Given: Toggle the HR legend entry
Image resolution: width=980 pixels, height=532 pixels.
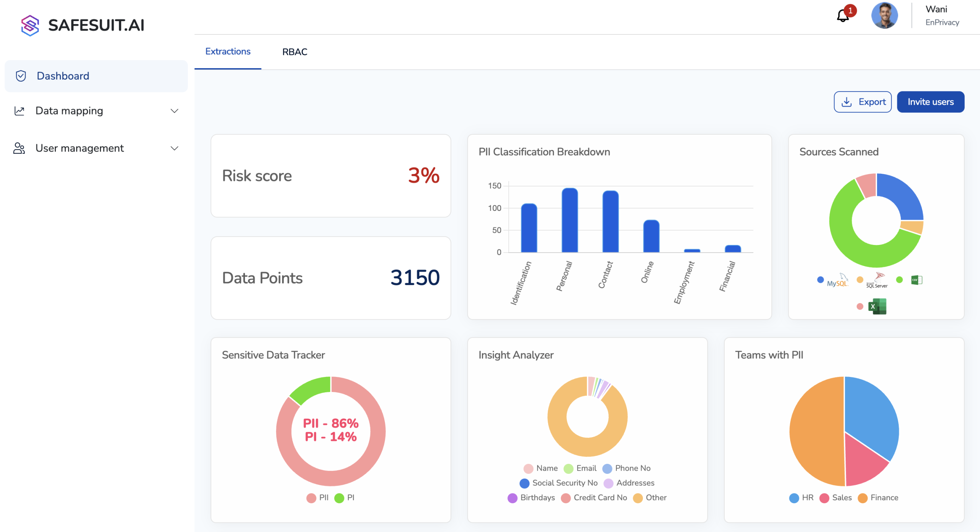Looking at the screenshot, I should point(801,498).
